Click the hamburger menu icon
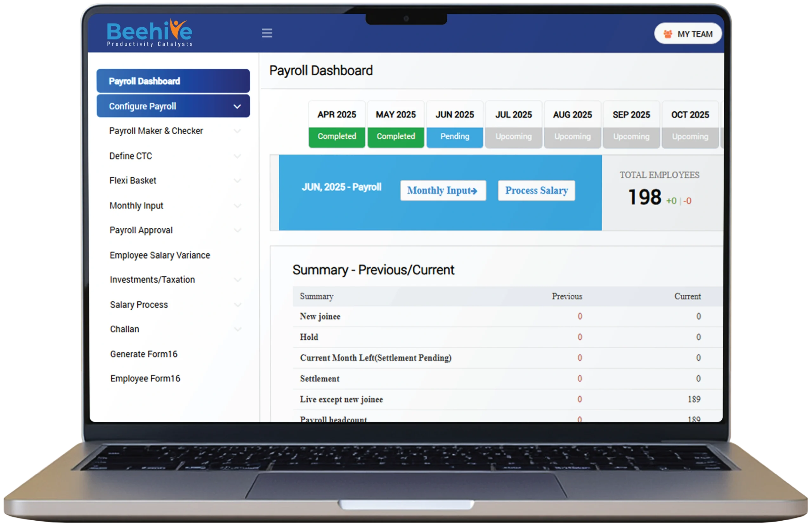 [267, 33]
